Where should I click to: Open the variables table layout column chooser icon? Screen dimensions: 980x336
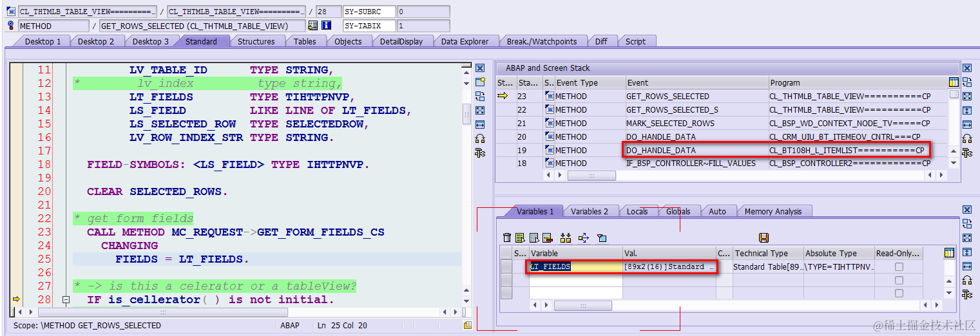948,253
